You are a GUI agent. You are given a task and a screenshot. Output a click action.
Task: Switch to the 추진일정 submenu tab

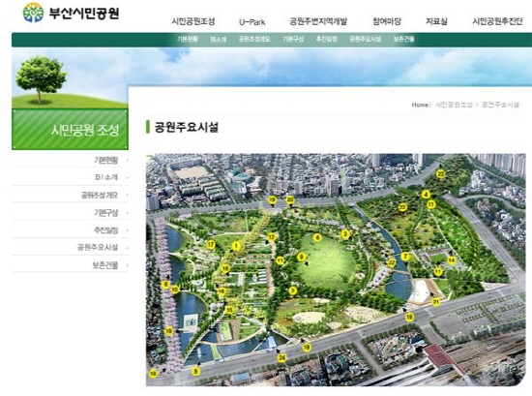pos(327,39)
